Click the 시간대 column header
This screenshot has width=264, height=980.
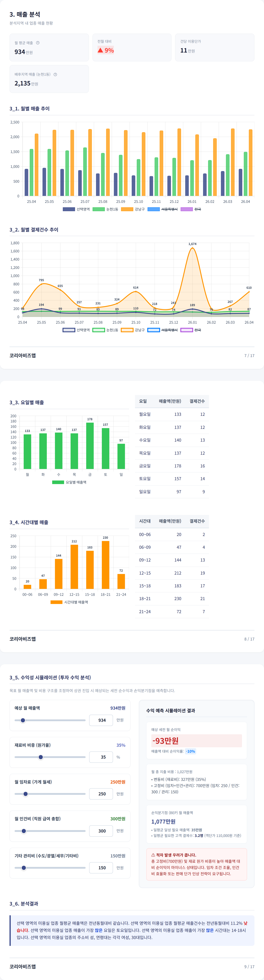[x=145, y=521]
